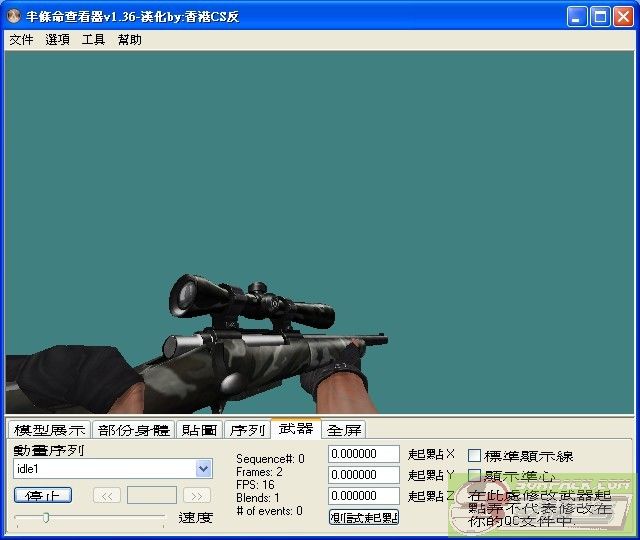Click the animation 速度 speed slider handle
640x540 pixels.
pyautogui.click(x=45, y=517)
